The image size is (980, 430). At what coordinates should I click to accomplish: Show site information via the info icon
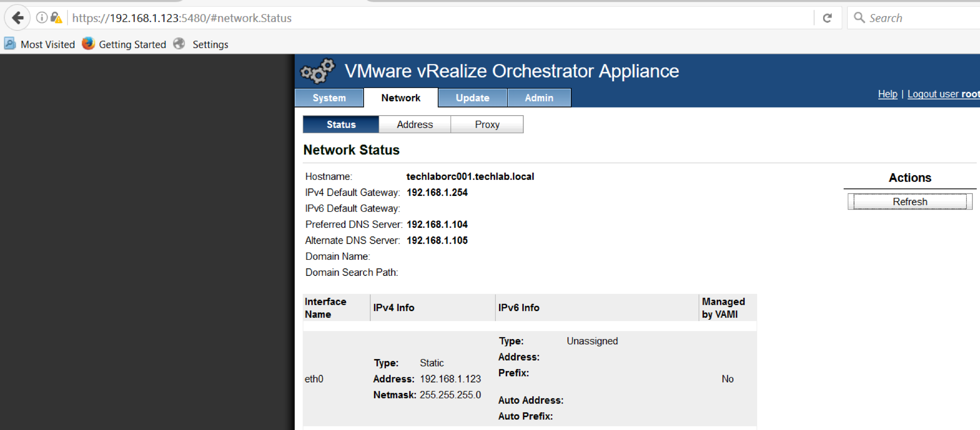click(42, 18)
